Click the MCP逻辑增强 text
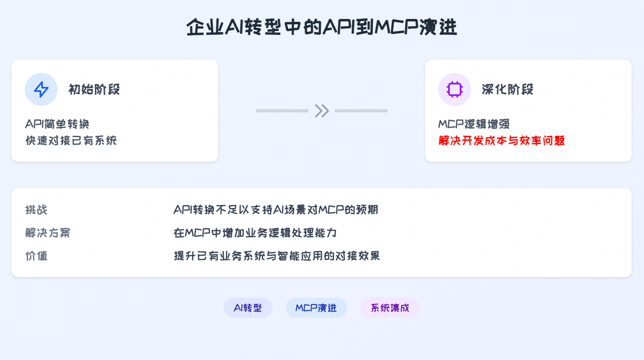The height and width of the screenshot is (360, 644). pyautogui.click(x=474, y=124)
